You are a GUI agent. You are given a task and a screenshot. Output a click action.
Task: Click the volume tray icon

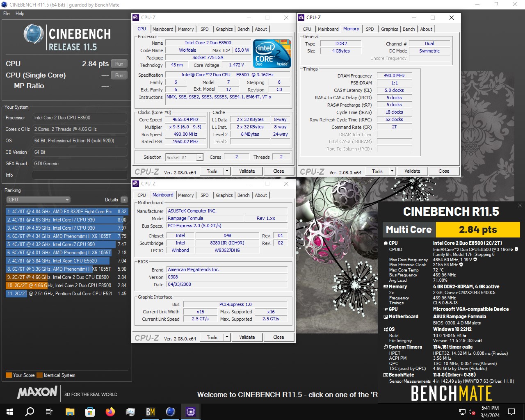click(x=472, y=412)
